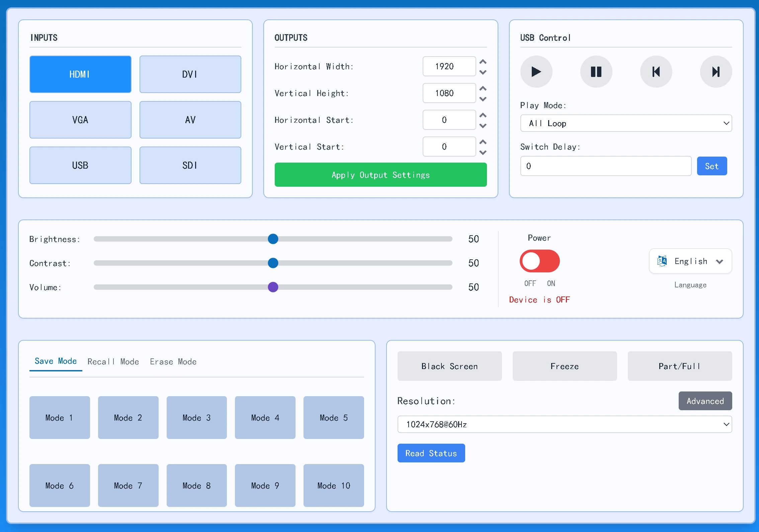
Task: Save to Mode 4
Action: coord(265,418)
